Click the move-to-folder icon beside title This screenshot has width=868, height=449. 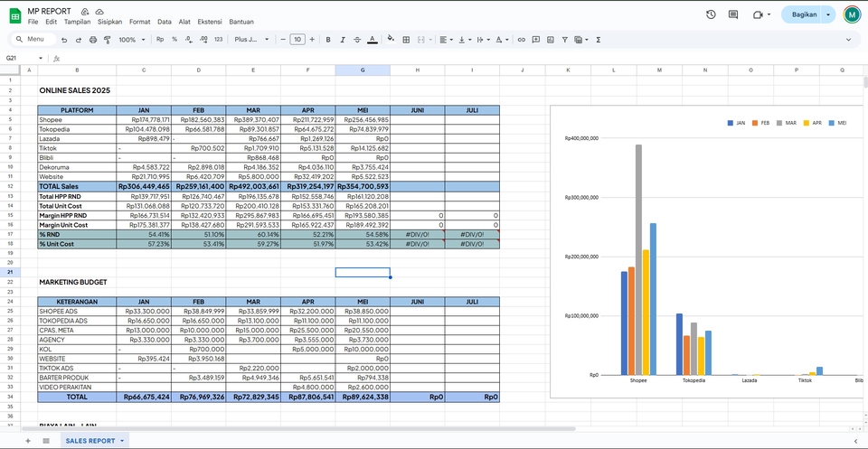pyautogui.click(x=85, y=12)
